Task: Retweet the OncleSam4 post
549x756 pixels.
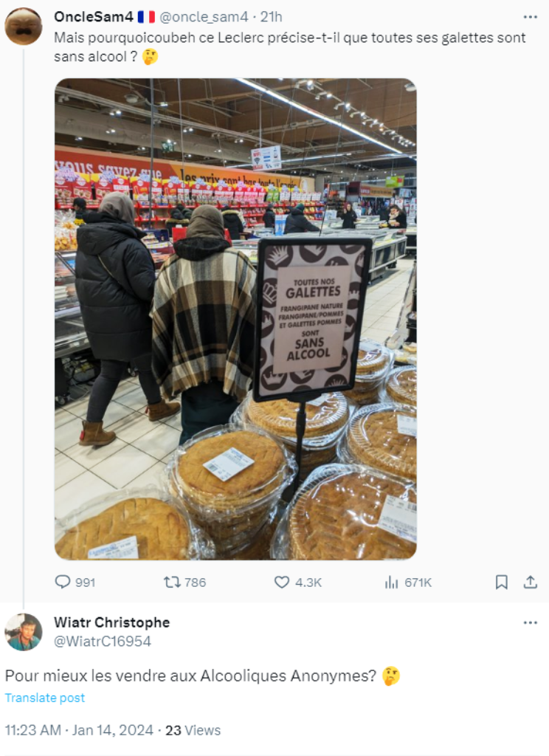Action: [172, 582]
